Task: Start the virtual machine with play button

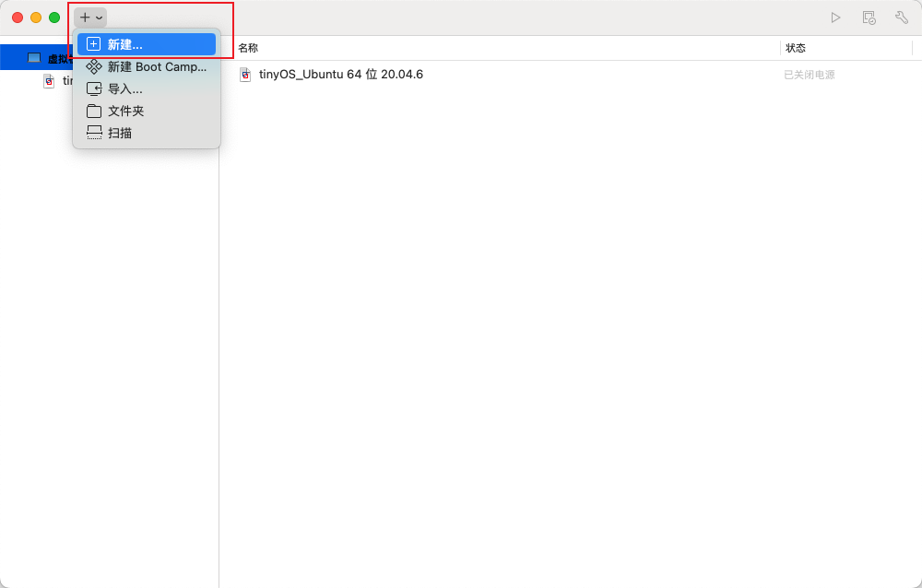Action: click(x=835, y=18)
